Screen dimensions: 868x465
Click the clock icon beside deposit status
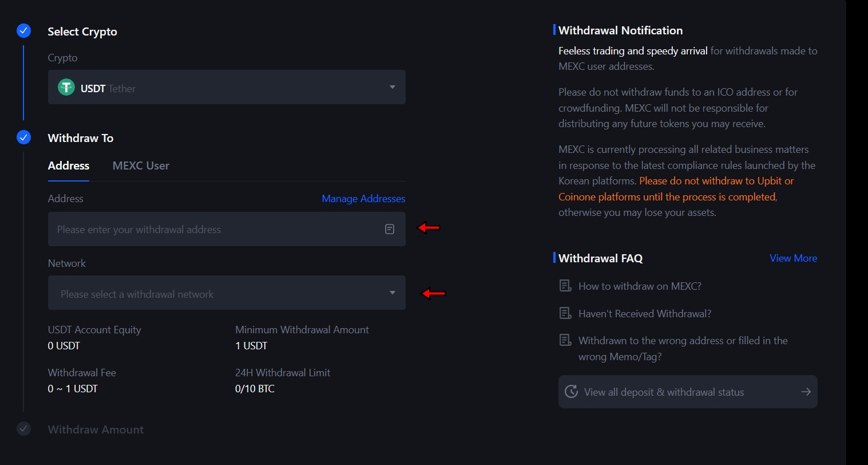[570, 391]
